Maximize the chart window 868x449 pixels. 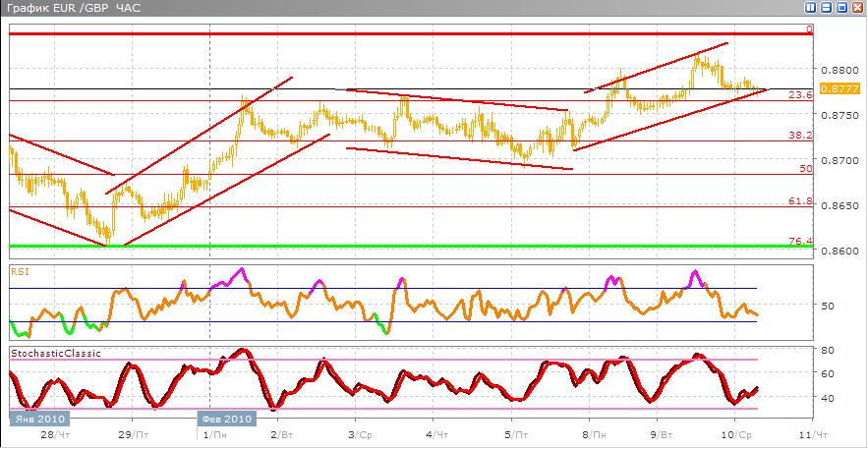pyautogui.click(x=842, y=7)
